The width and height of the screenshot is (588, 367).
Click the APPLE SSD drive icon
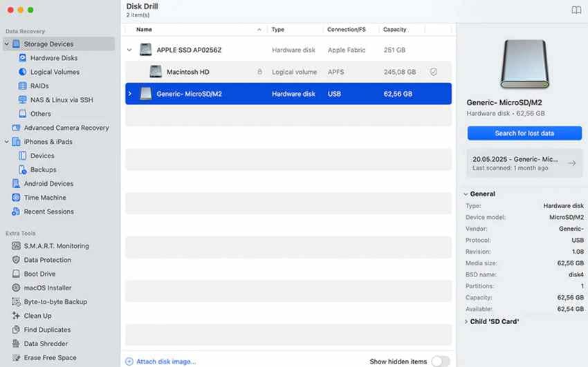[145, 50]
